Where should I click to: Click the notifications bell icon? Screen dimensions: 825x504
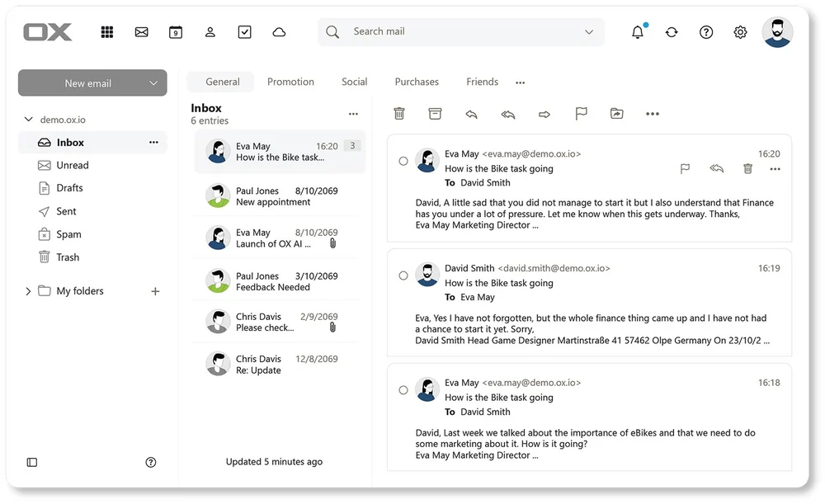tap(637, 32)
